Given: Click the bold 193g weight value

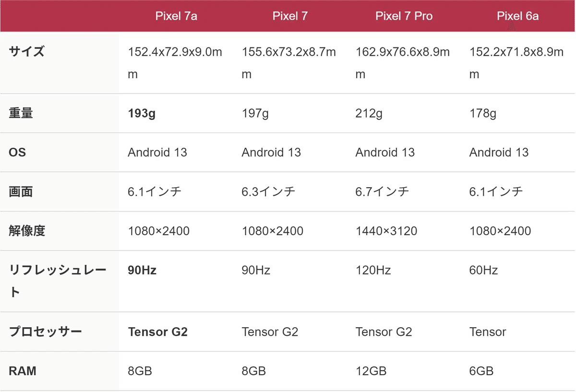Looking at the screenshot, I should click(x=142, y=114).
